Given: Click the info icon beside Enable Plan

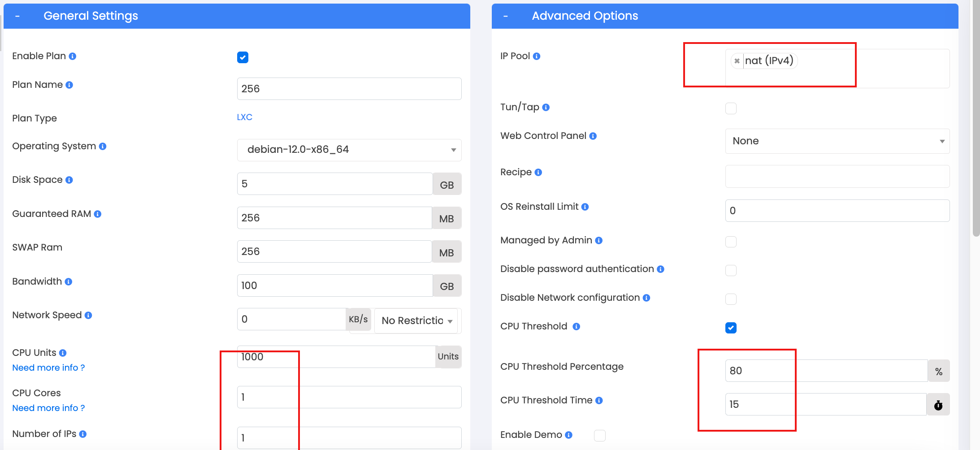Looking at the screenshot, I should click(x=73, y=56).
